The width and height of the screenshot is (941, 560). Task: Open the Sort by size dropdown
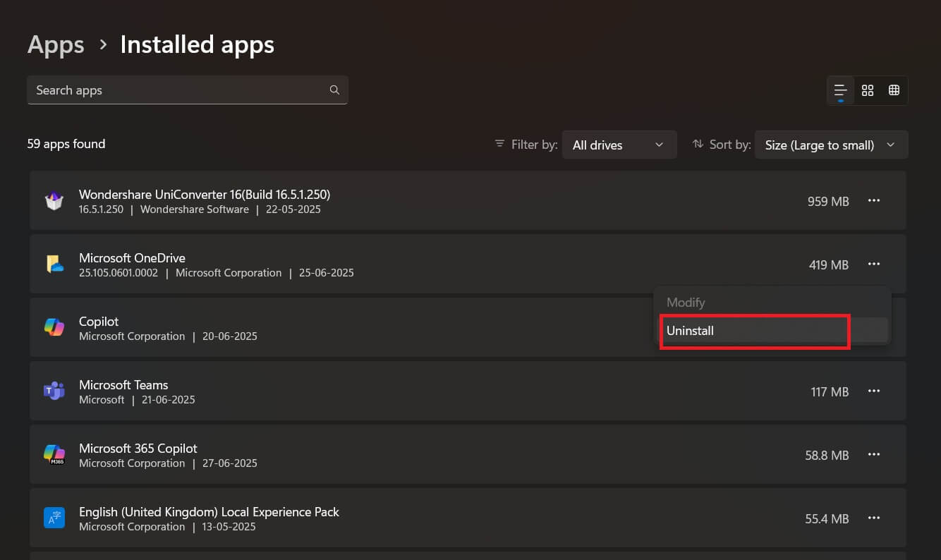(x=831, y=145)
